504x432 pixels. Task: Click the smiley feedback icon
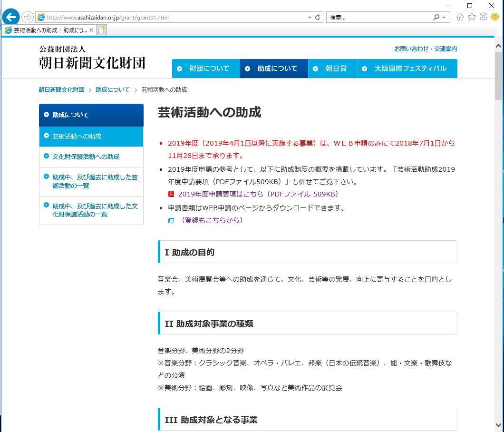tap(495, 17)
